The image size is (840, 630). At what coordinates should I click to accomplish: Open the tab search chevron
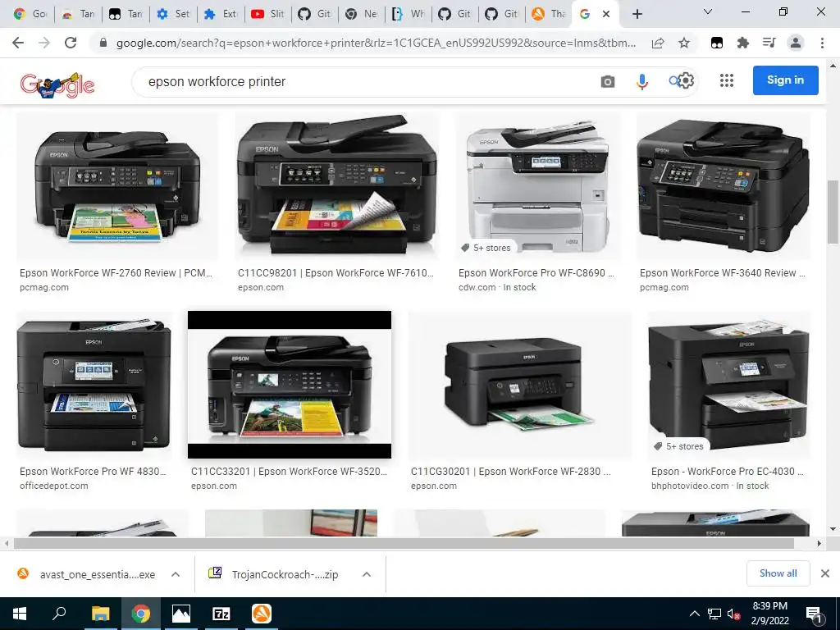(708, 11)
